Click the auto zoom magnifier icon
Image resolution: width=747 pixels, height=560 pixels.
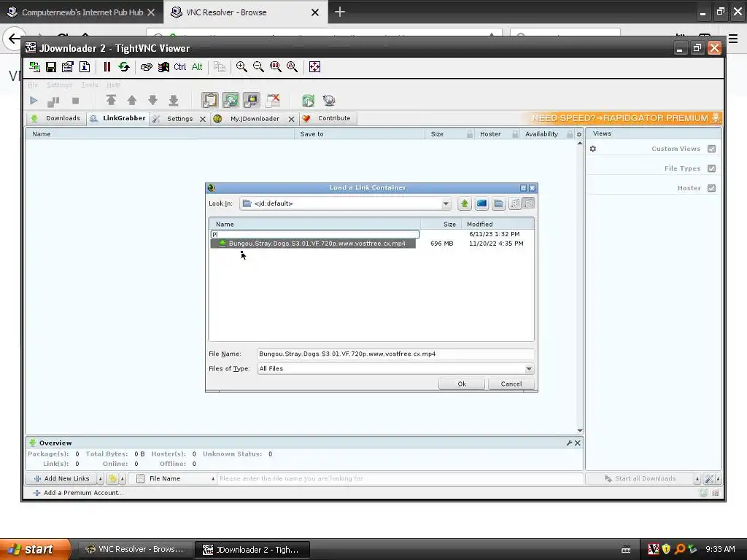pos(292,66)
